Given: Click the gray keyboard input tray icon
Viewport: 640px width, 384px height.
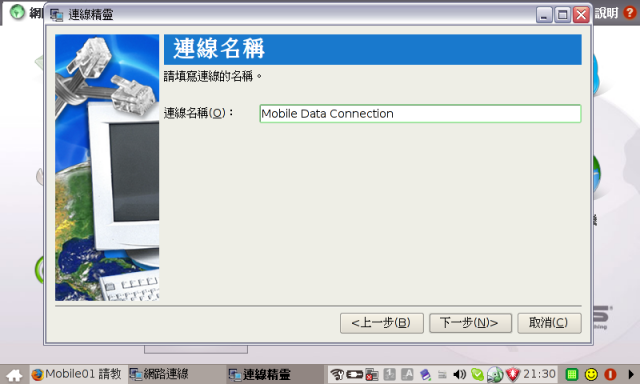Looking at the screenshot, I should [442, 374].
